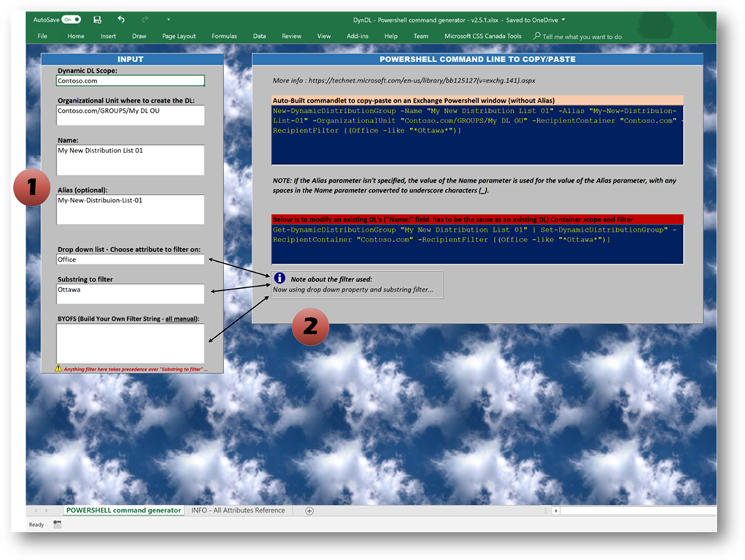Image resolution: width=745 pixels, height=560 pixels.
Task: Click the blue info icon beside filter note
Action: [279, 278]
